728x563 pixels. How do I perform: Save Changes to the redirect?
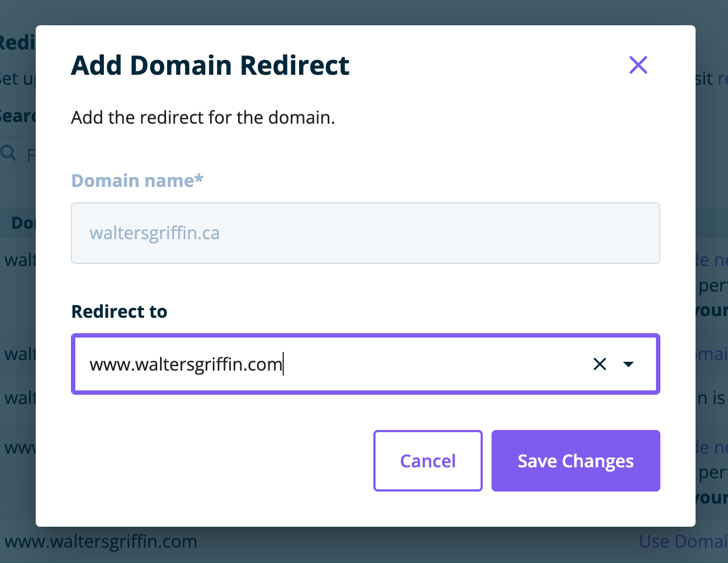click(576, 461)
